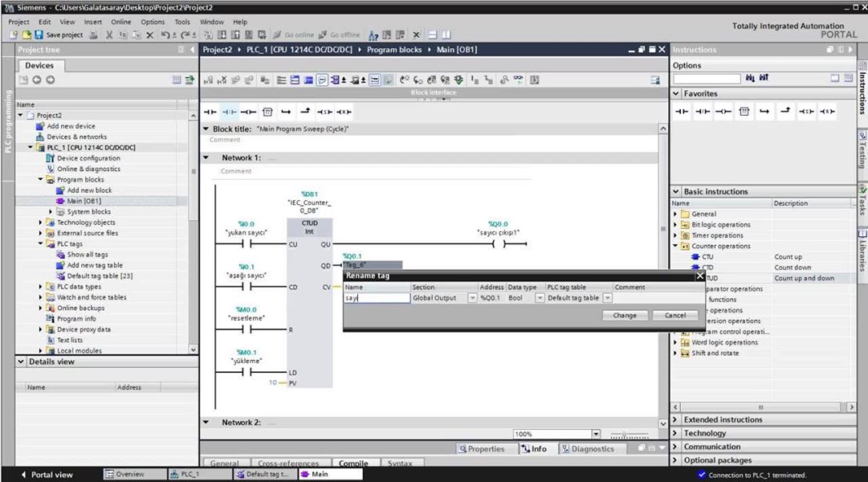Insert close branch from editor favorites bar

[305, 112]
